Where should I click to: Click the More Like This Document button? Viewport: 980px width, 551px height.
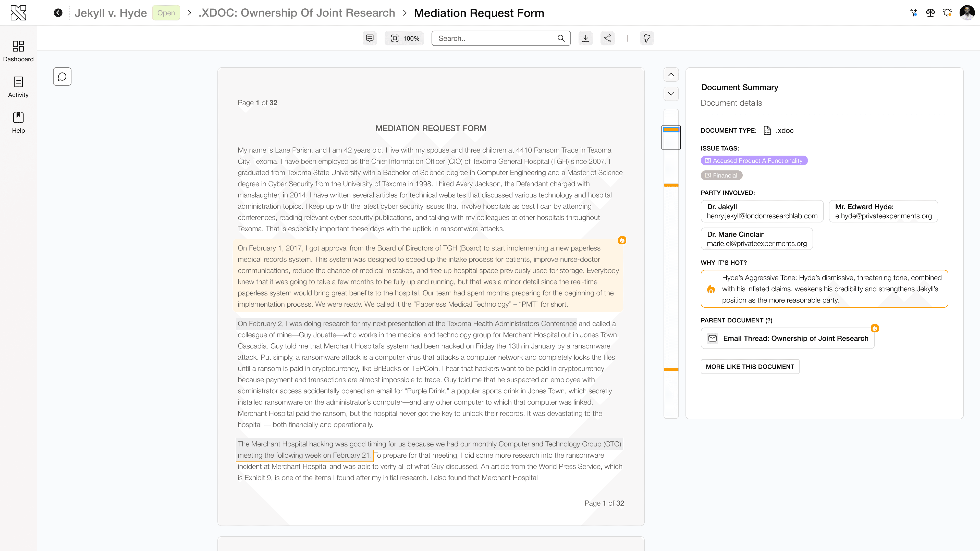750,367
